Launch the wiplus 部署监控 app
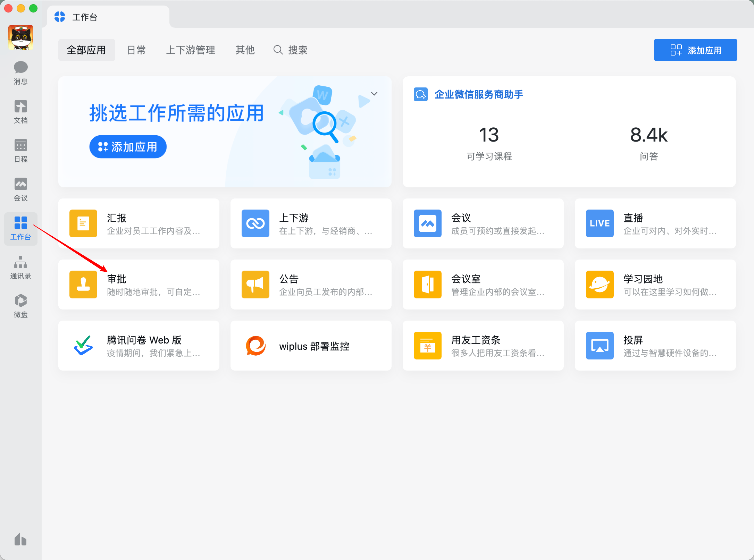This screenshot has width=754, height=560. pos(310,346)
